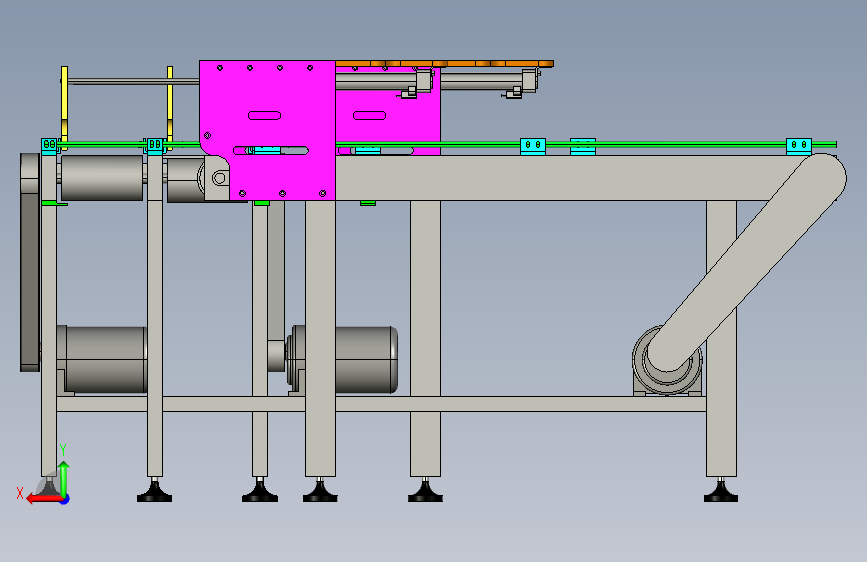Viewport: 867px width, 562px height.
Task: Select the lower left gray motor
Action: point(102,360)
